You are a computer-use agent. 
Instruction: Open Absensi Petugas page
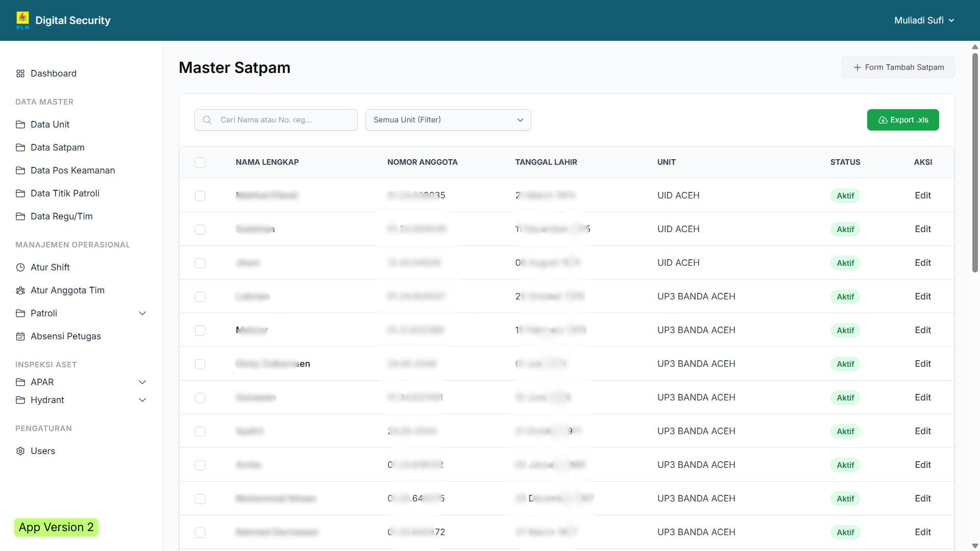coord(65,336)
